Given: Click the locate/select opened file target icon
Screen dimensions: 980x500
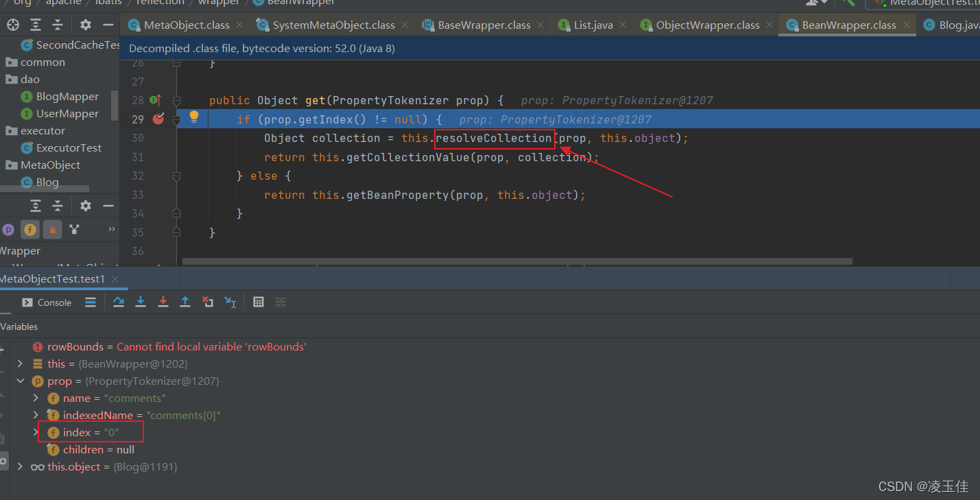Looking at the screenshot, I should tap(12, 25).
